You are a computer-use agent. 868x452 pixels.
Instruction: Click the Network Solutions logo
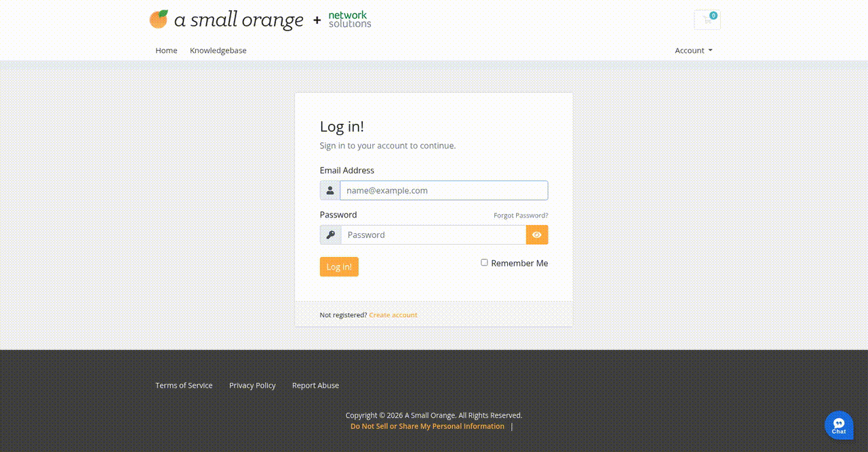(350, 20)
